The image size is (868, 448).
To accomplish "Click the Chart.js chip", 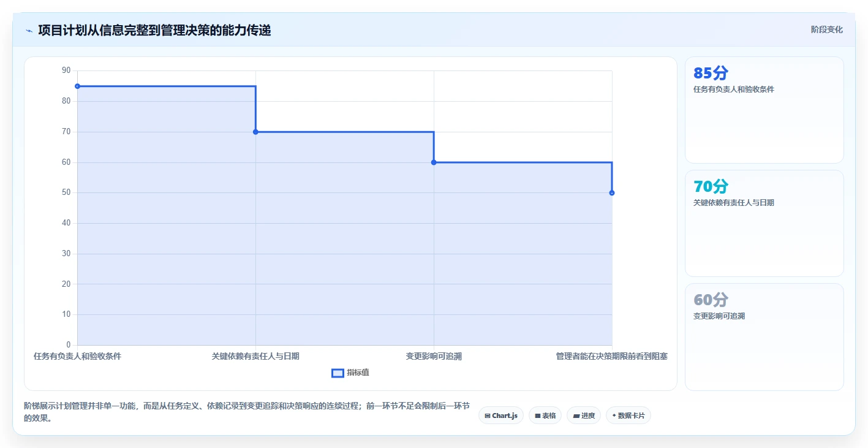I will tap(501, 416).
